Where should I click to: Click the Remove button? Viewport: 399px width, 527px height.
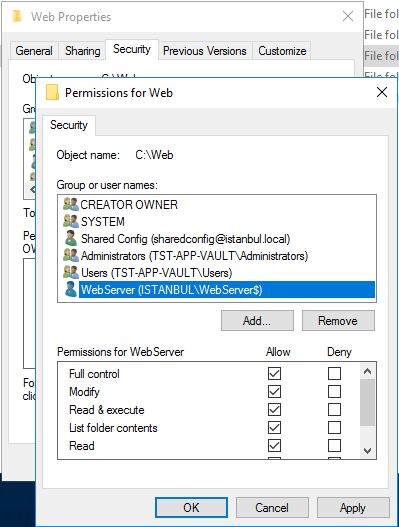[x=338, y=320]
